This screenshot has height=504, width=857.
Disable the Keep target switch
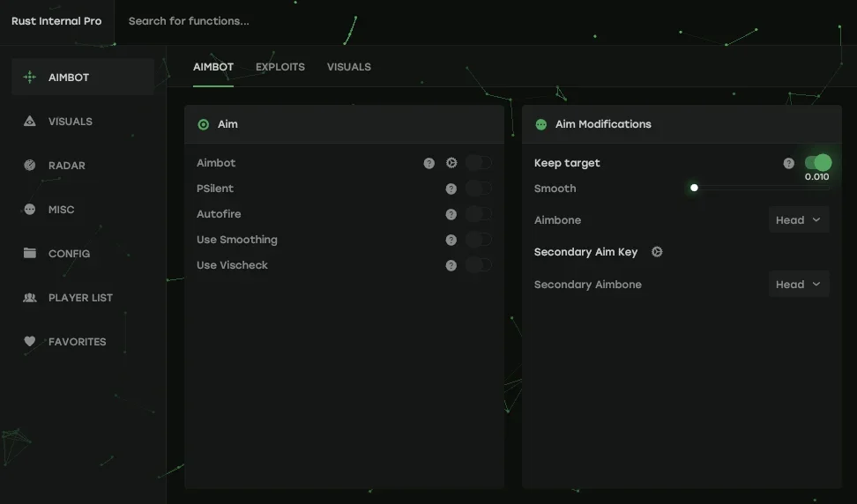pos(818,163)
